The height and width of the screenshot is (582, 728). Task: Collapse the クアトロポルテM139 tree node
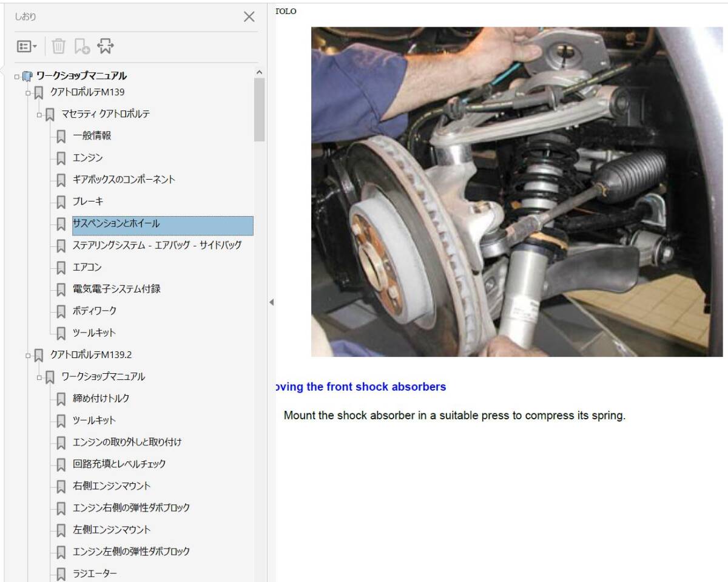tap(28, 93)
